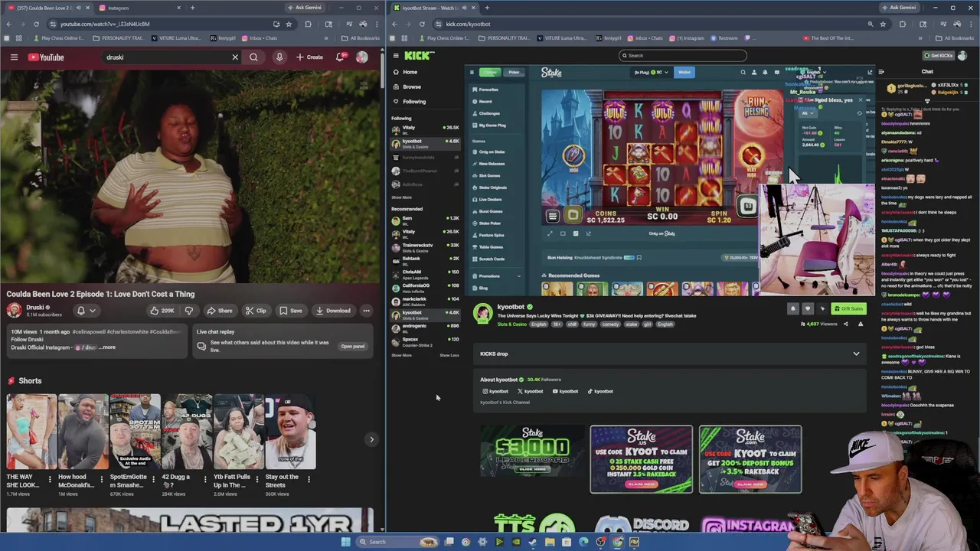
Task: Open YouTube notifications bell
Action: point(340,57)
